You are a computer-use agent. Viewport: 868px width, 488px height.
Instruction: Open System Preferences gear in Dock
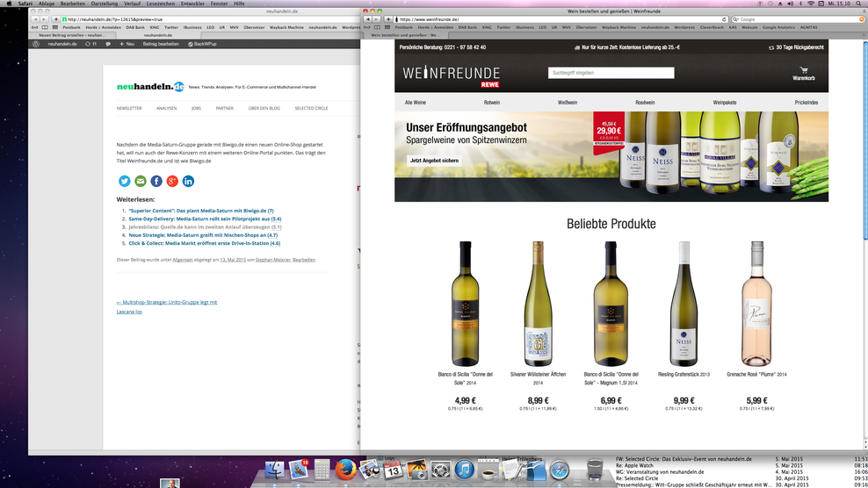point(441,470)
